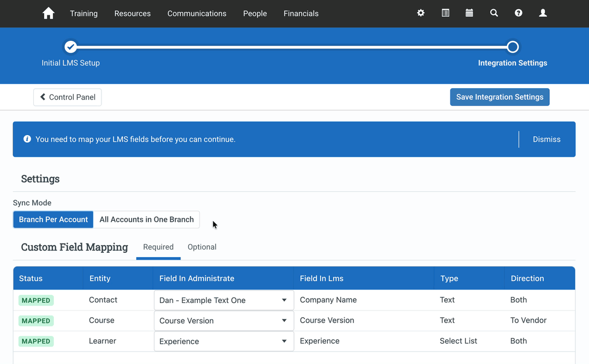Image resolution: width=589 pixels, height=364 pixels.
Task: Switch to the Required tab
Action: (158, 247)
